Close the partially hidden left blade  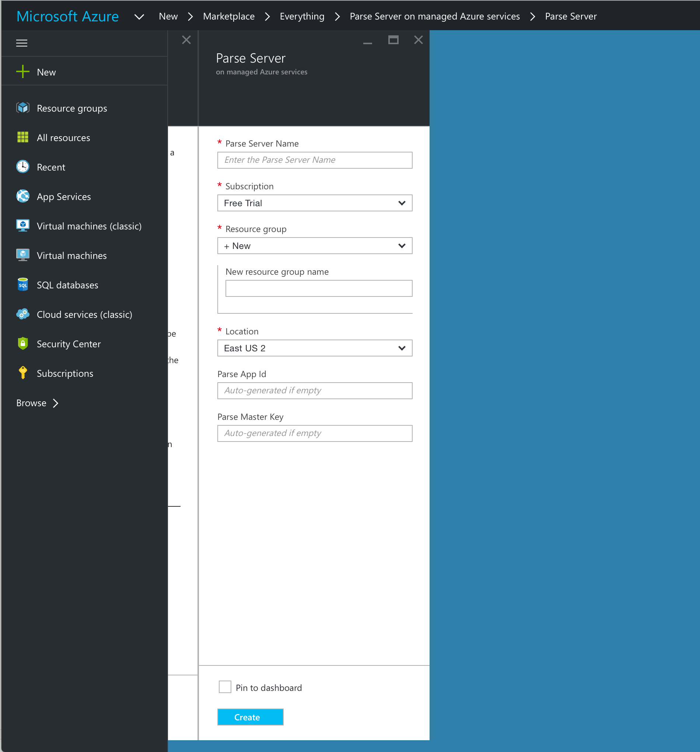click(x=186, y=40)
